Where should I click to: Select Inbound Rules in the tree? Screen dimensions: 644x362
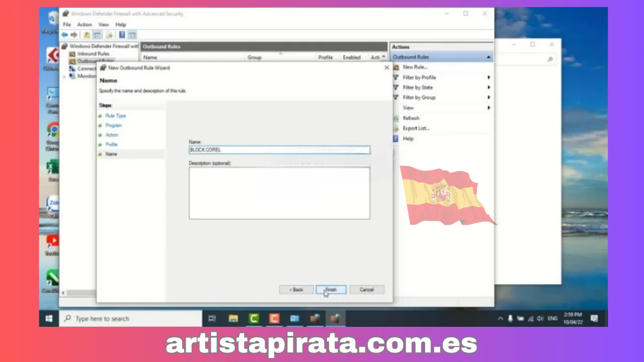click(x=93, y=54)
